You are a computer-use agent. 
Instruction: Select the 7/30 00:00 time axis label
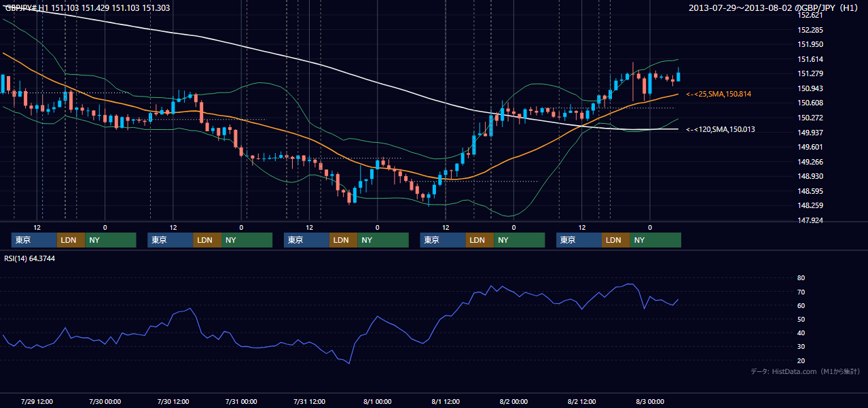[105, 401]
